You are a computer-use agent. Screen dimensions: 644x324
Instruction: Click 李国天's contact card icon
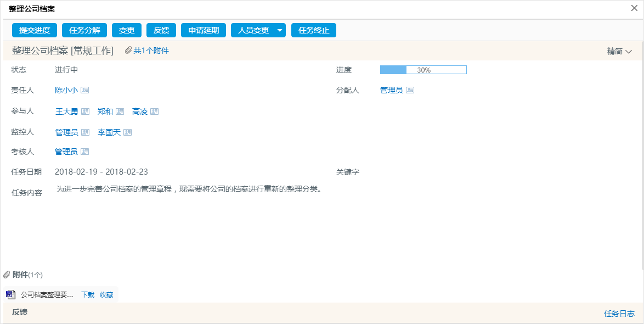(x=128, y=132)
